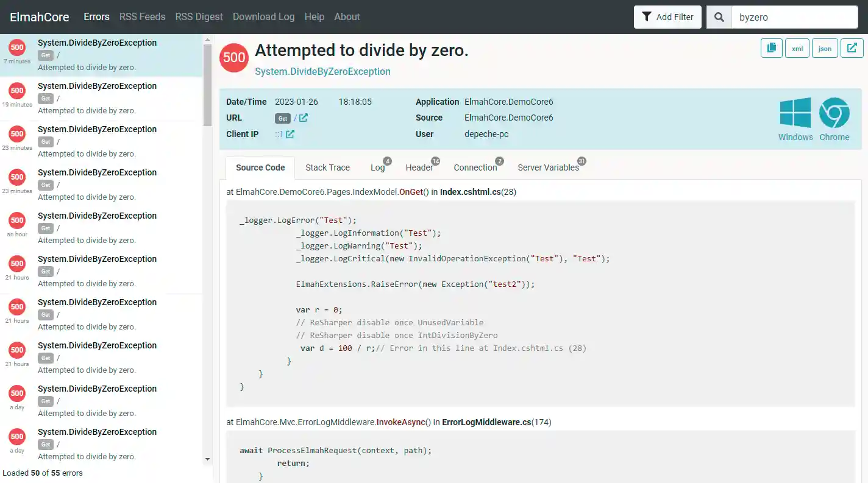
Task: Click the Add Filter button
Action: coord(667,17)
